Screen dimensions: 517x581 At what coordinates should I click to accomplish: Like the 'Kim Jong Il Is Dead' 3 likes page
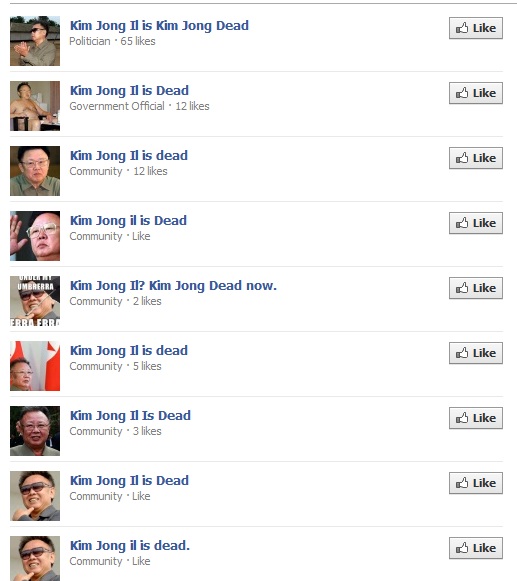coord(475,418)
